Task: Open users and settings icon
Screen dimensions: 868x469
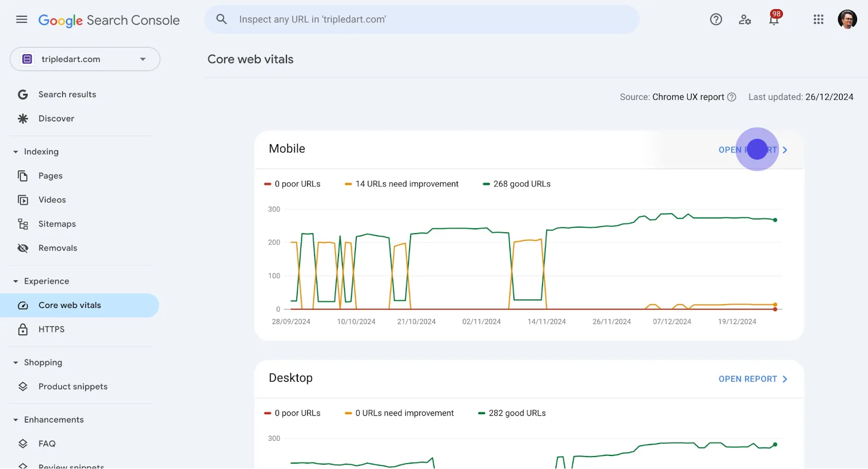Action: (745, 20)
